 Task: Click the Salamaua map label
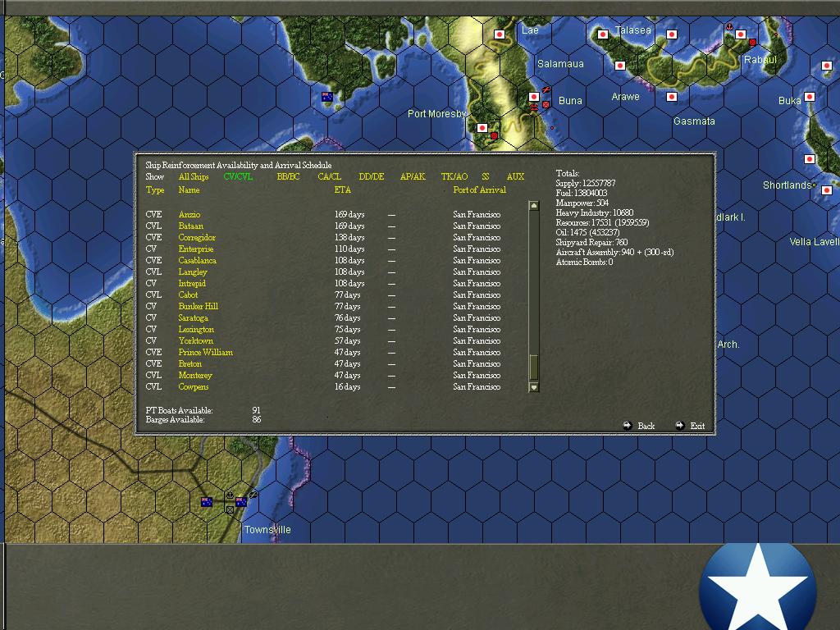[x=560, y=64]
